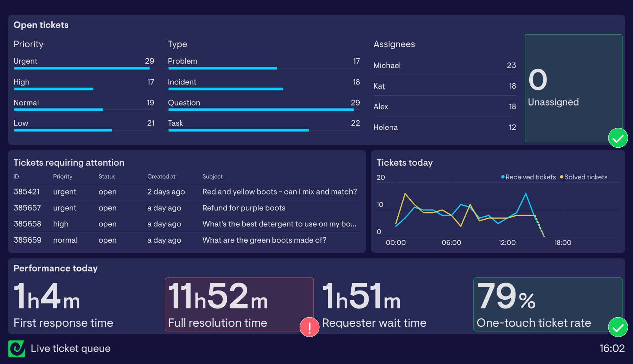
Task: Click the Priority column header in table
Action: [63, 177]
